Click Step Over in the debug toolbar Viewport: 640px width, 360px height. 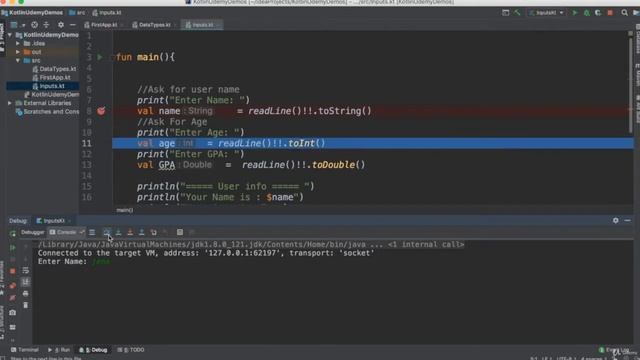107,232
